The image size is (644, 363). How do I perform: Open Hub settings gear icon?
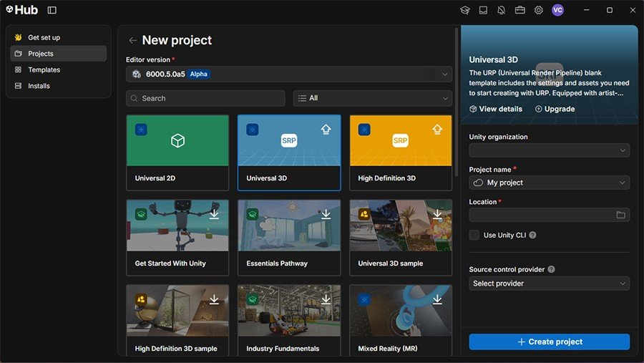coord(538,10)
